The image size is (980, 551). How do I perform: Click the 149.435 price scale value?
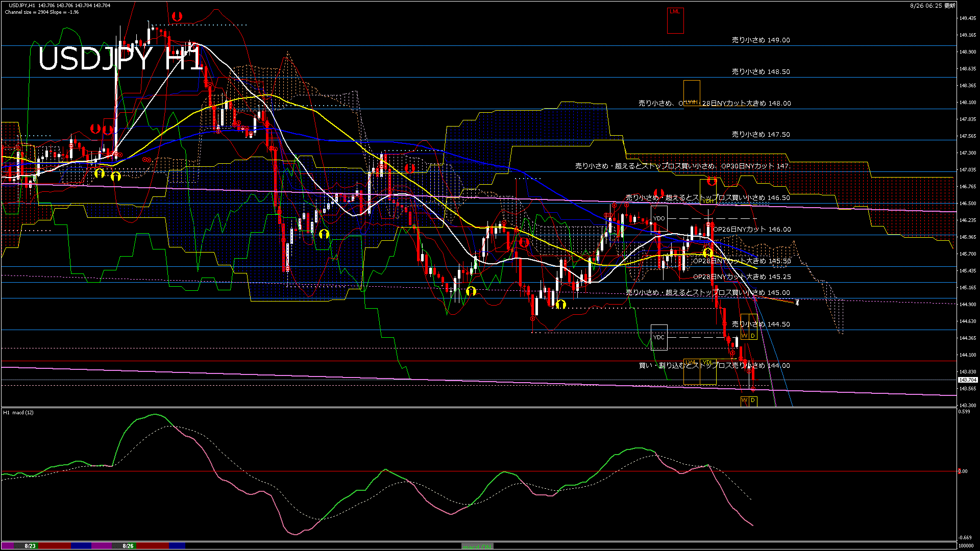coord(968,18)
